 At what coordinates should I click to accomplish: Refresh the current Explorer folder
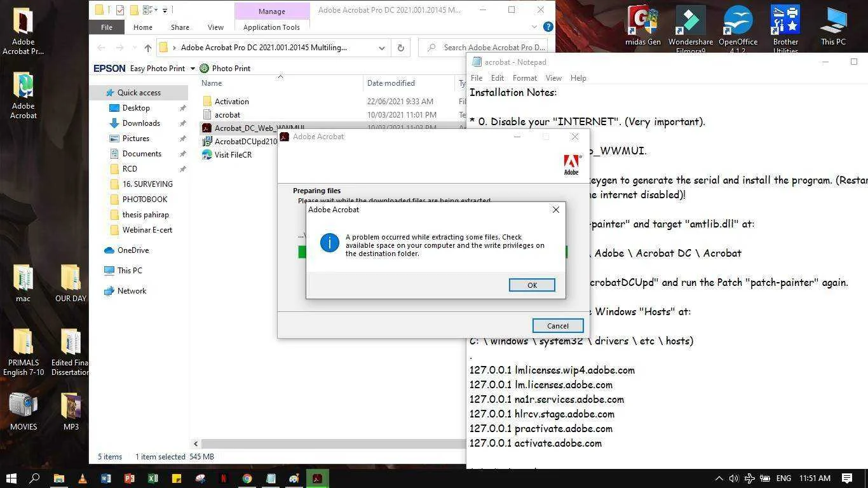(x=400, y=48)
